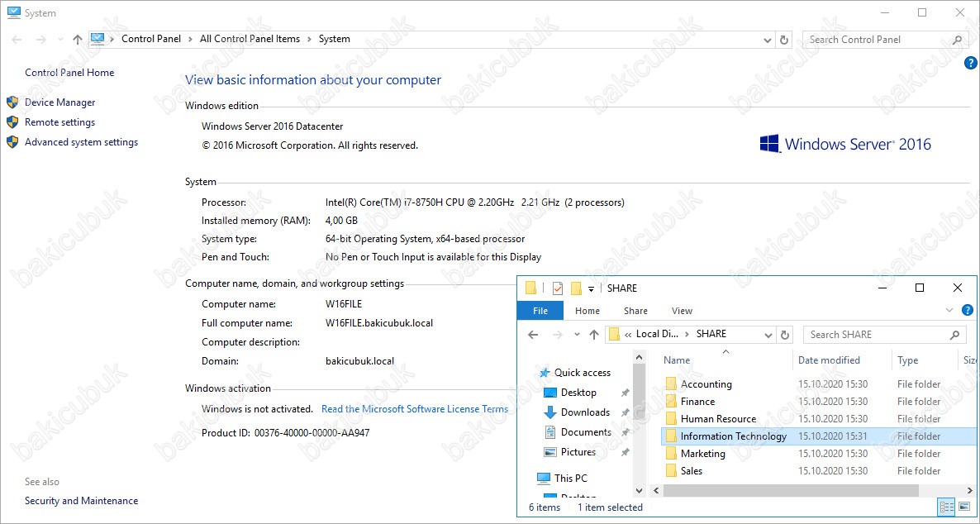This screenshot has width=980, height=524.
Task: Expand the chevron after All Control Panel Items
Action: coord(309,39)
